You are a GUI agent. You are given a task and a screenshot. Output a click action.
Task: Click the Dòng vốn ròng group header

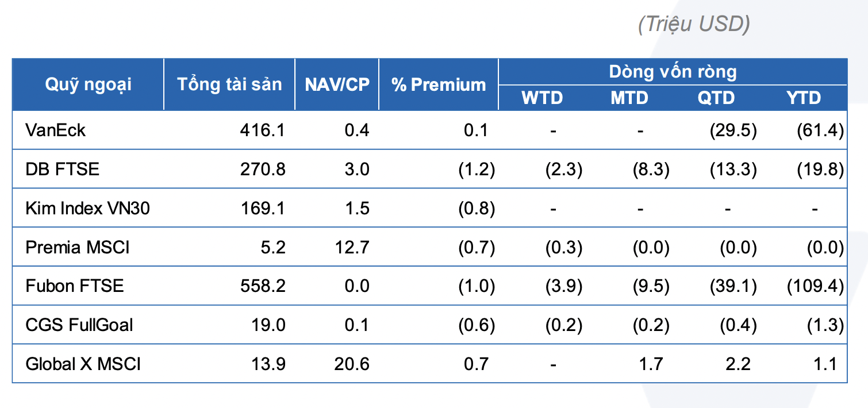pyautogui.click(x=673, y=72)
